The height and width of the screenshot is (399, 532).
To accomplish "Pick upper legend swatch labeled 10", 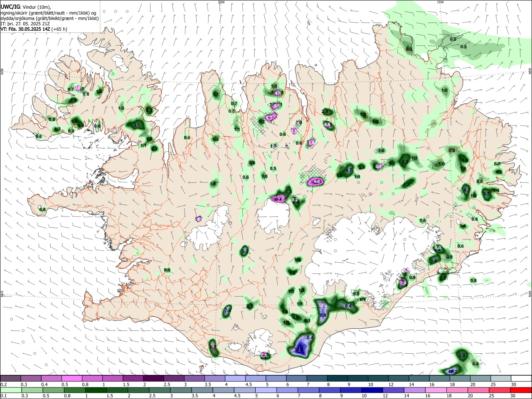I will pyautogui.click(x=378, y=378).
